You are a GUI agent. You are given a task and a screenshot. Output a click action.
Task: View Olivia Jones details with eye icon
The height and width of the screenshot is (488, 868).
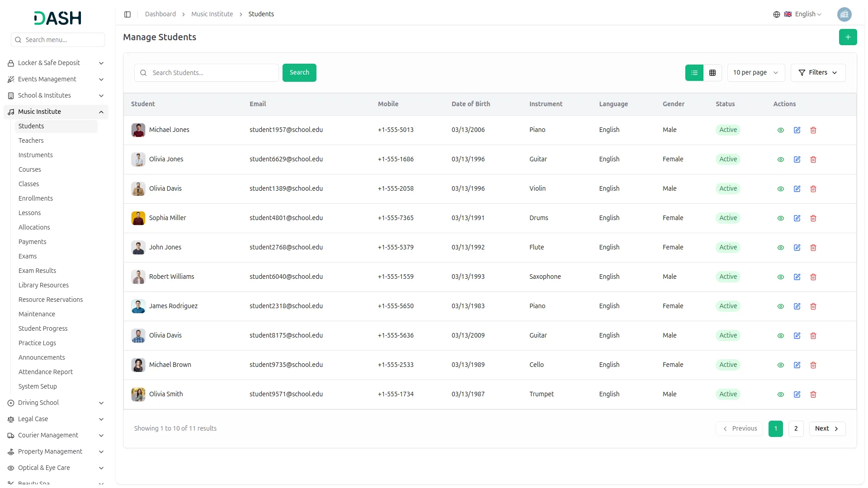pyautogui.click(x=780, y=160)
